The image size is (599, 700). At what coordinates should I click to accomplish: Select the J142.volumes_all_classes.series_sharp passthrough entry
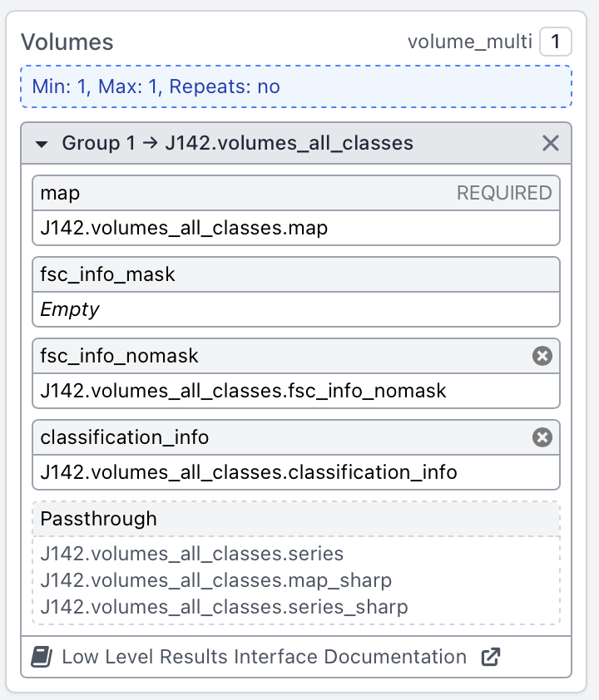click(224, 607)
